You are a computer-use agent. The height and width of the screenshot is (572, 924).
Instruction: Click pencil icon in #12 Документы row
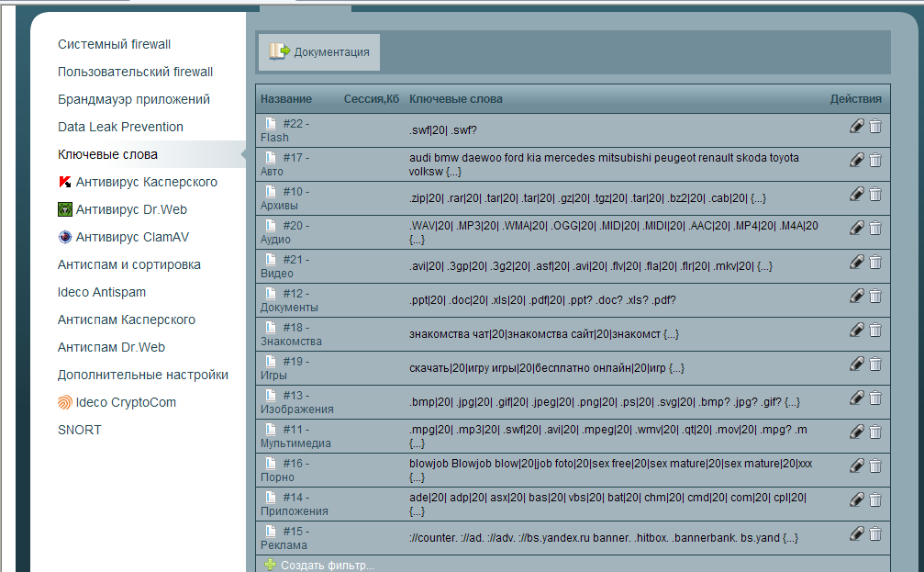click(857, 296)
